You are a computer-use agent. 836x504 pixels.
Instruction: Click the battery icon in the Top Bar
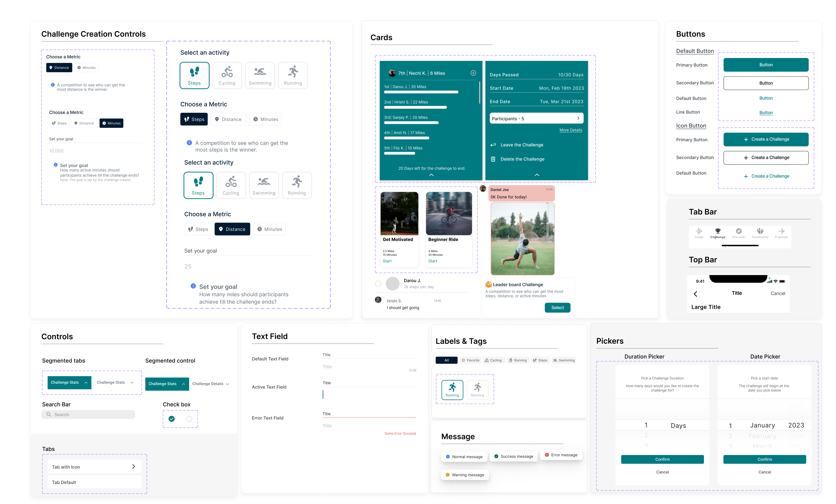pyautogui.click(x=782, y=281)
